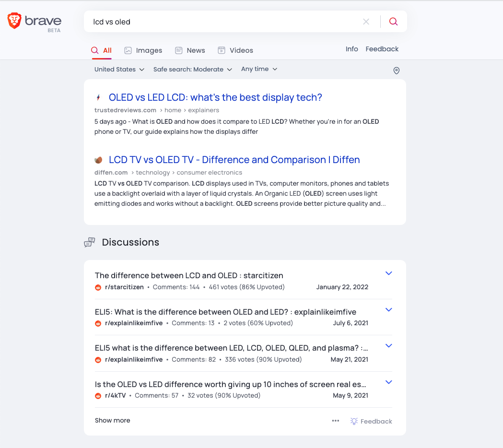The image size is (503, 448).
Task: Click the r/starcitizen subreddit label
Action: click(x=124, y=287)
